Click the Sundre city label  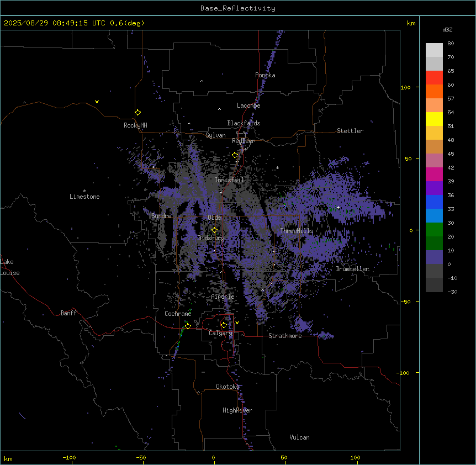(161, 216)
